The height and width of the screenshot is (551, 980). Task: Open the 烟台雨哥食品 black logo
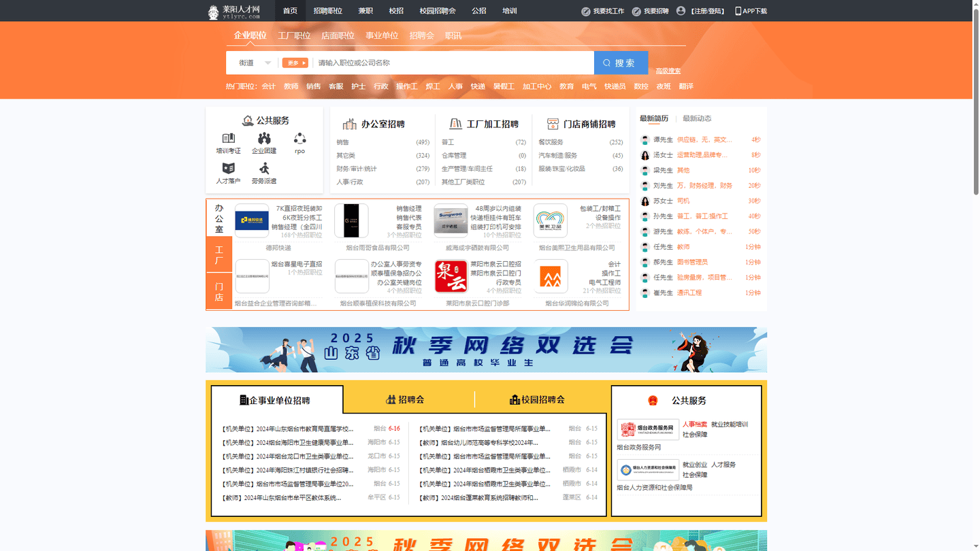(351, 221)
